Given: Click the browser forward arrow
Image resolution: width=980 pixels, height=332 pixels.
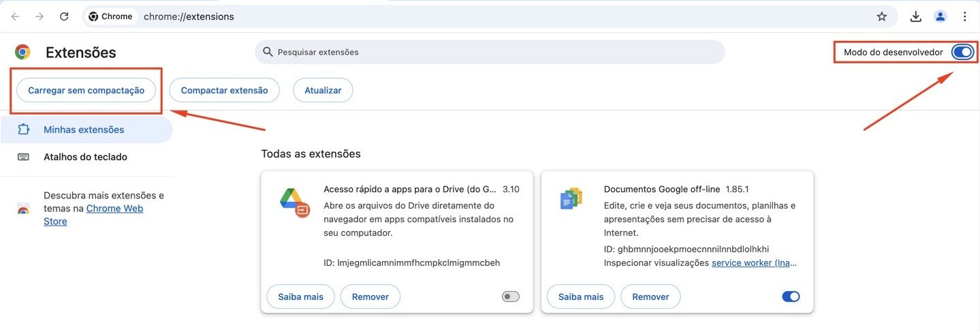Looking at the screenshot, I should point(39,16).
